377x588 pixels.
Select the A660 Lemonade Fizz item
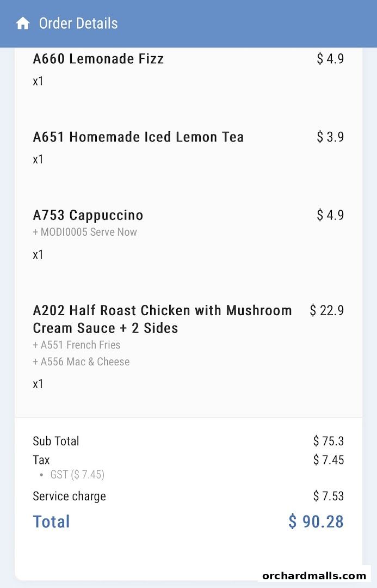[x=98, y=59]
